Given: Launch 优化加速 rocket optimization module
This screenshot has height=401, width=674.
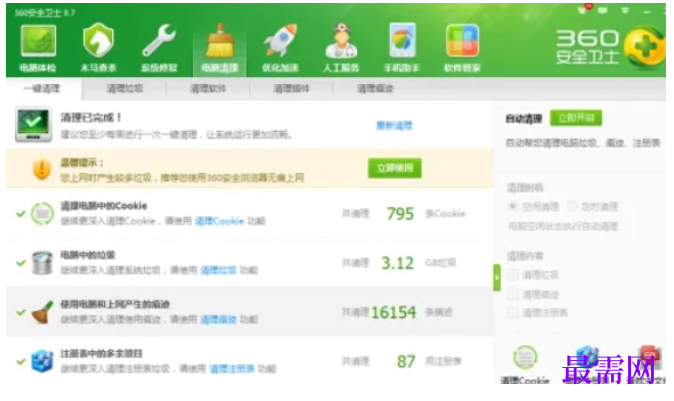Looking at the screenshot, I should click(280, 47).
